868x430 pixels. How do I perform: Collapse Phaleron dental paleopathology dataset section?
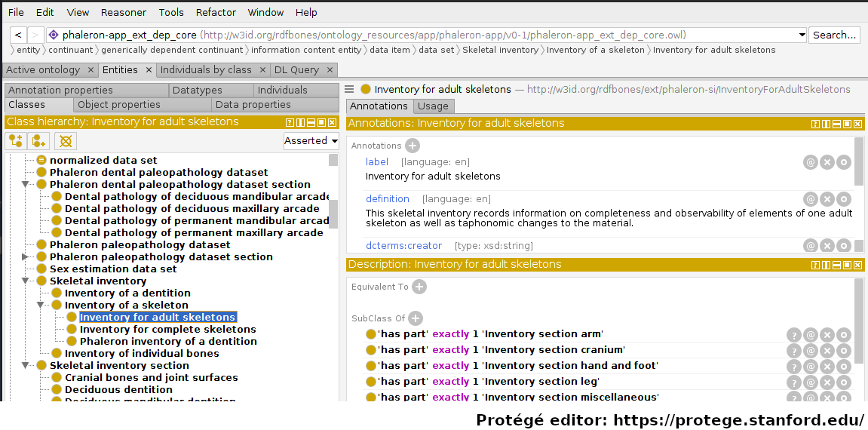click(x=25, y=185)
